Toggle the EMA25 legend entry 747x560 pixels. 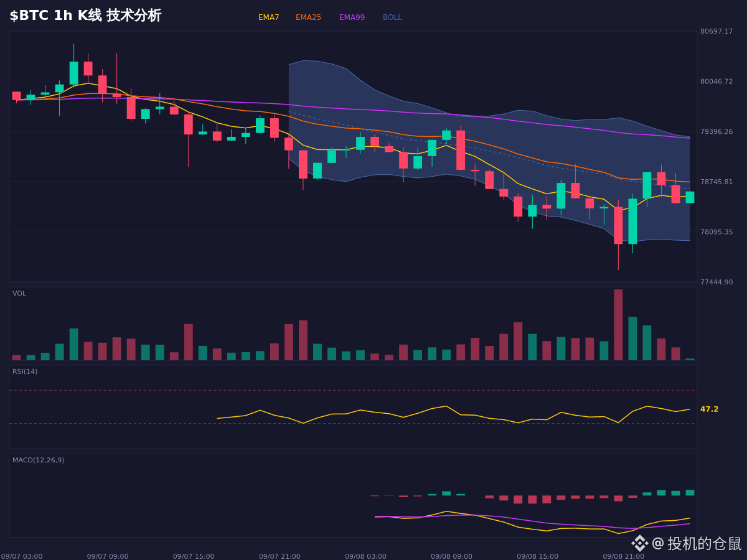point(309,17)
